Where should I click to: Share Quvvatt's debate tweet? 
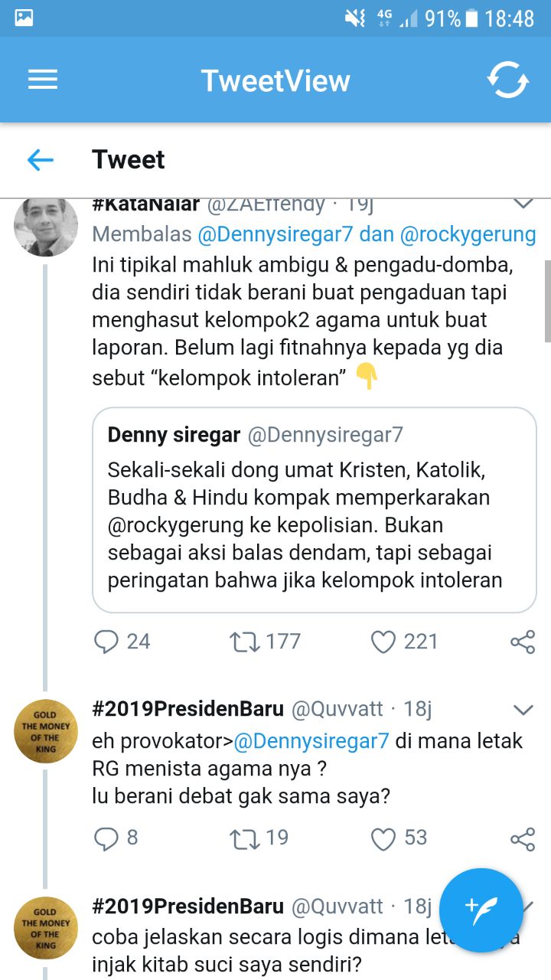(521, 838)
